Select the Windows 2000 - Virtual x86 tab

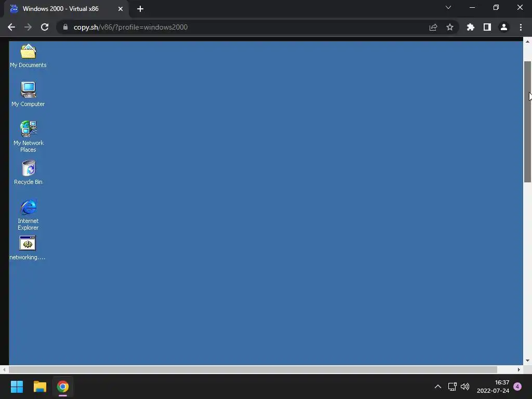point(66,9)
